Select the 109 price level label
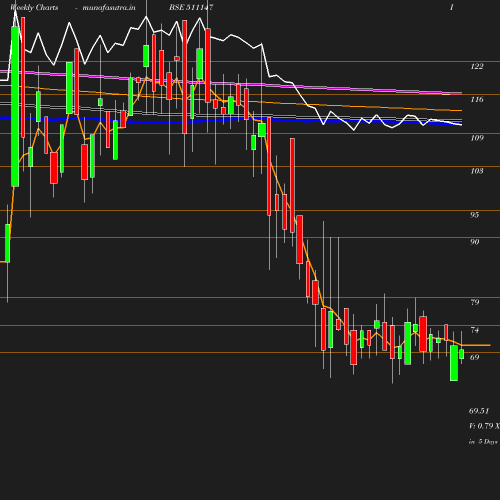500x500 pixels. [477, 138]
